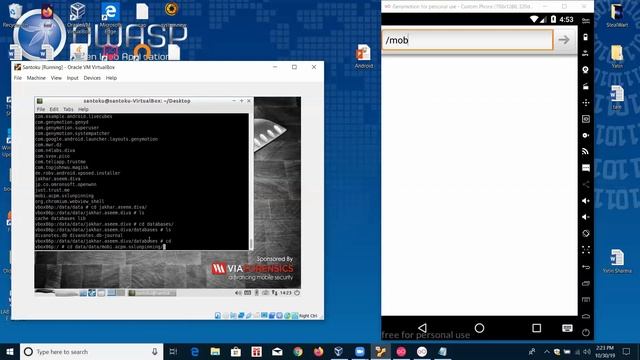
Task: Click the system tray volume icon
Action: pos(587,351)
